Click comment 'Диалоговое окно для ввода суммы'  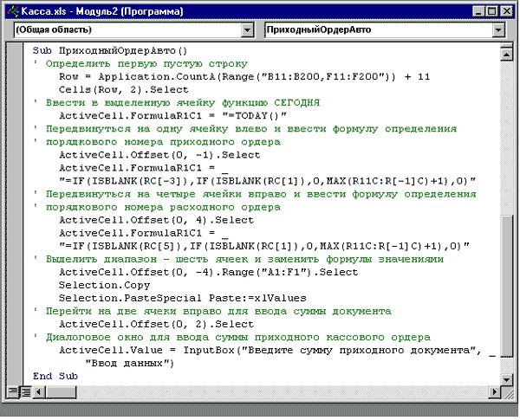point(146,338)
